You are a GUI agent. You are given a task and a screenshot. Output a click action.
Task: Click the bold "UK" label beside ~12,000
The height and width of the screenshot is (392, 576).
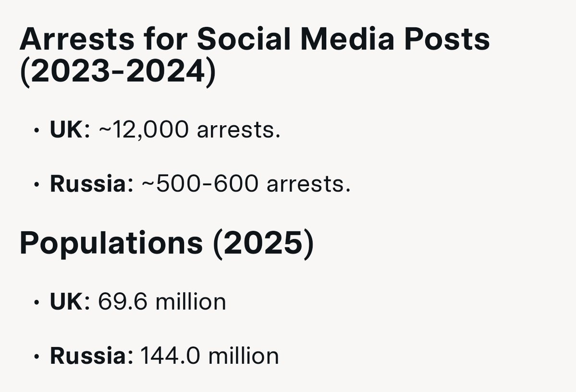point(66,129)
